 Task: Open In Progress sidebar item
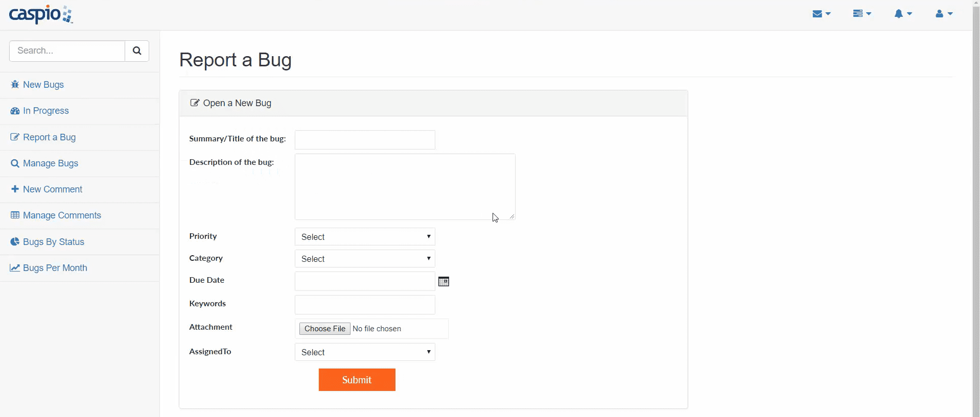click(45, 111)
